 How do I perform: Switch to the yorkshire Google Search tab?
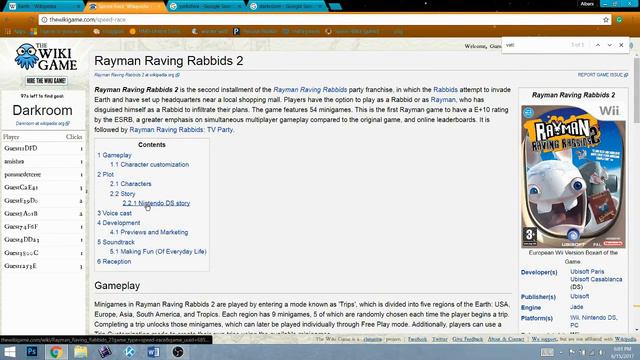coord(206,7)
